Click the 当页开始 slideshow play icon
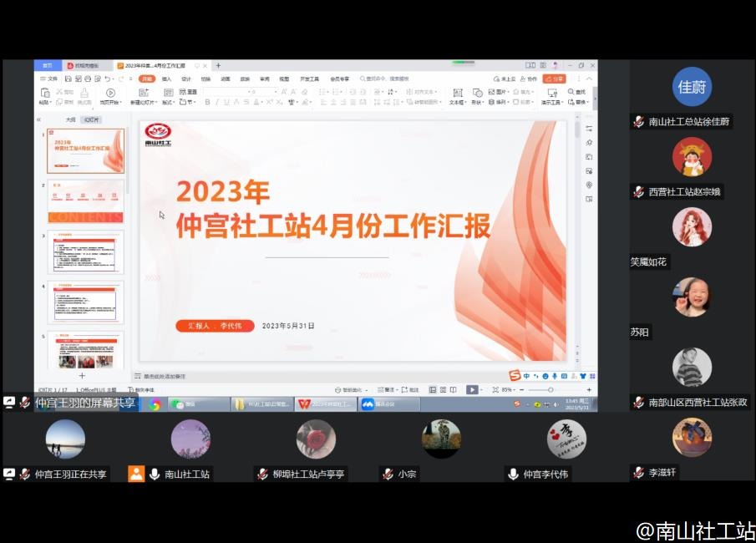The height and width of the screenshot is (543, 756). tap(110, 93)
